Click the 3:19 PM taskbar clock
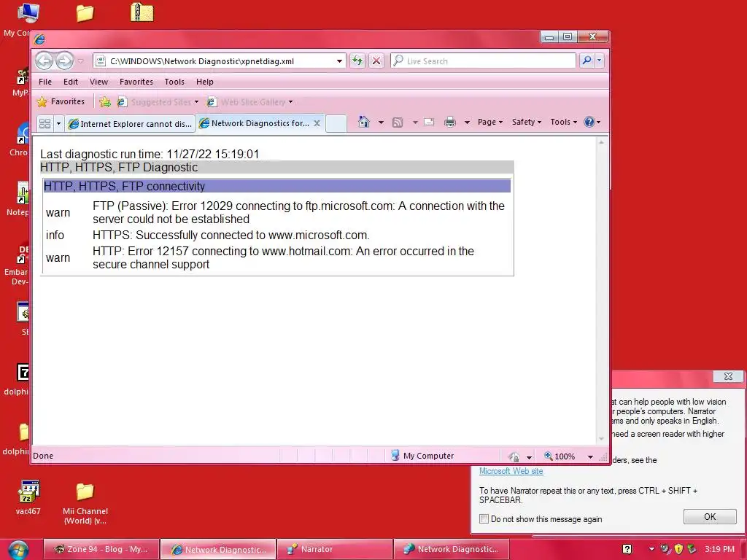This screenshot has height=560, width=747. (719, 549)
